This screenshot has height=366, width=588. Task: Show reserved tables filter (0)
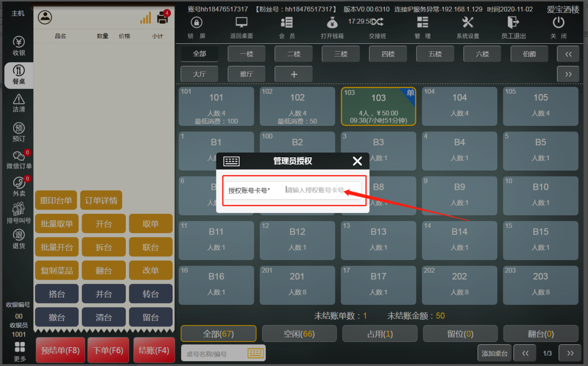[x=460, y=333]
